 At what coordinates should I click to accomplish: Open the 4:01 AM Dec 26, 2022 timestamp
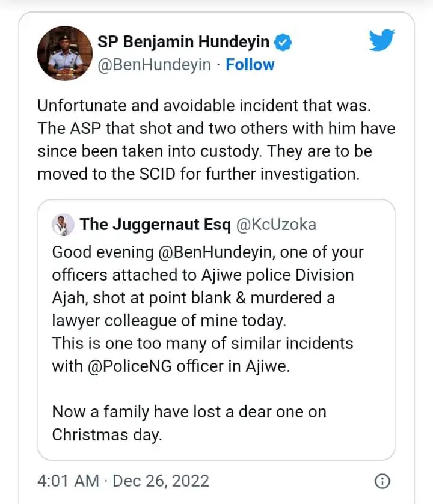[x=123, y=481]
